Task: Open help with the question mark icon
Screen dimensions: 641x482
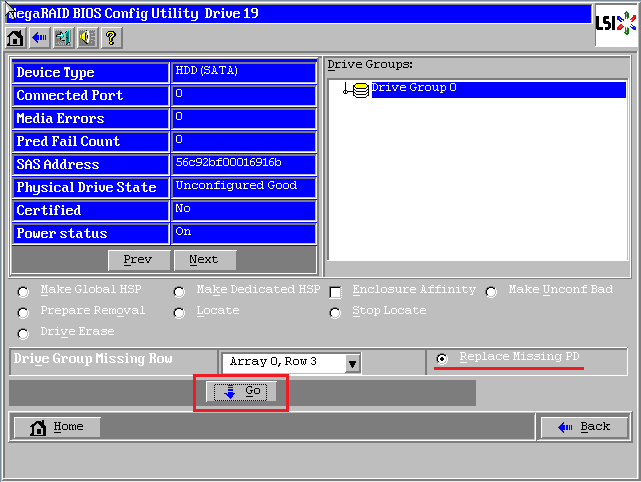Action: click(x=110, y=38)
